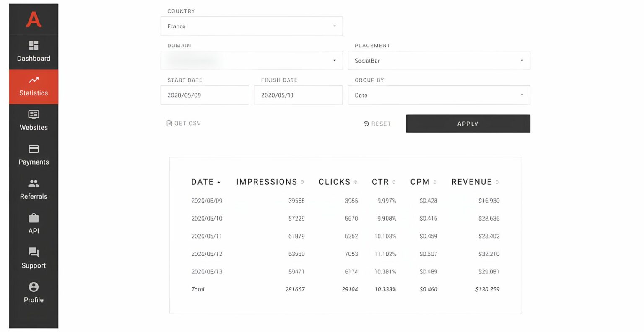Screen dimensions: 644x332
Task: Open the Referrals page
Action: tap(34, 190)
